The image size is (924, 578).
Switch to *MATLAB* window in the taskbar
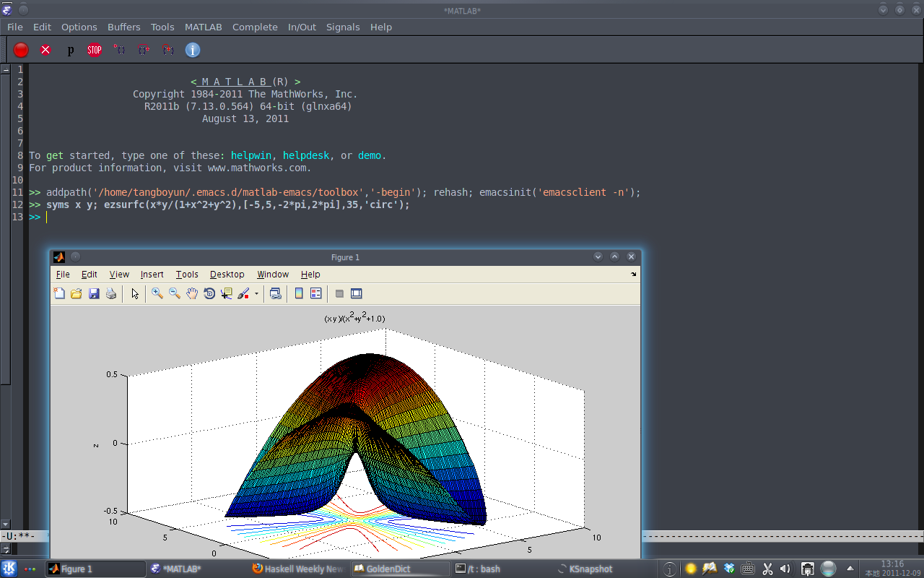tap(196, 569)
